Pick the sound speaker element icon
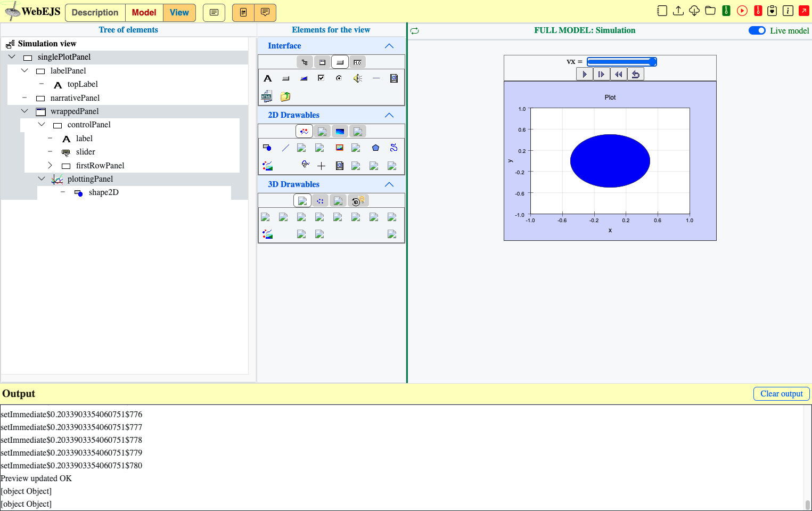812x511 pixels. [x=357, y=78]
